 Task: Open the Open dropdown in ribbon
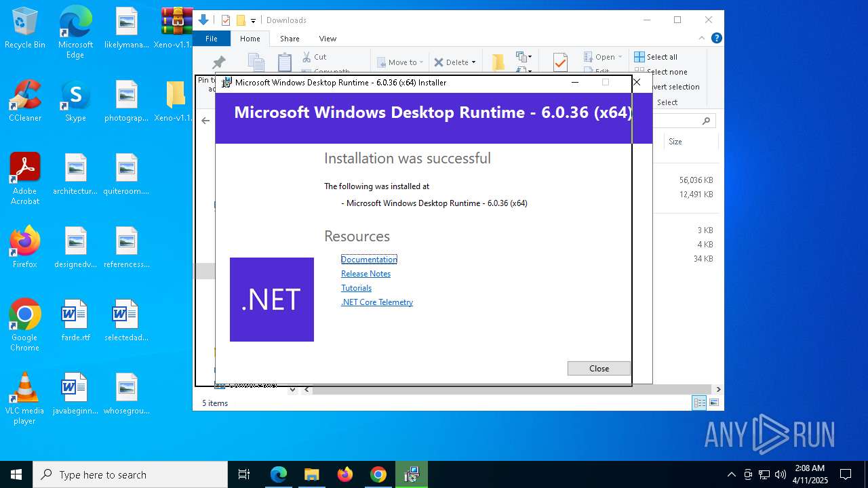(603, 57)
